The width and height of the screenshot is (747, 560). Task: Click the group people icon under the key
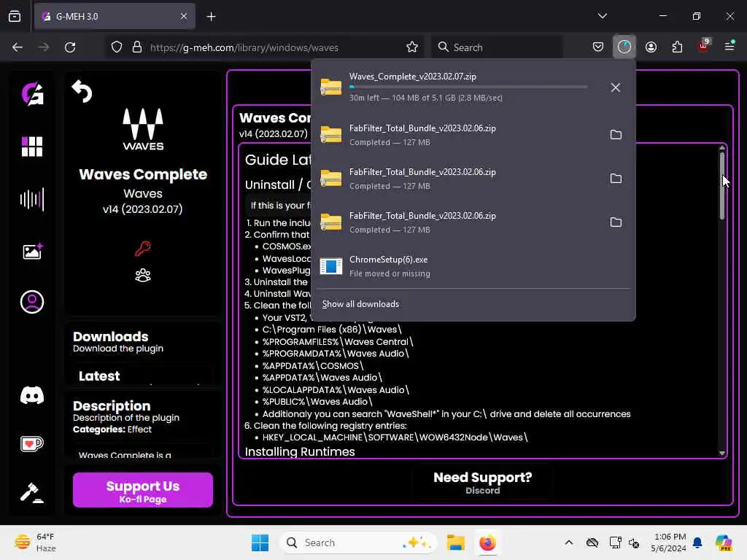[142, 275]
